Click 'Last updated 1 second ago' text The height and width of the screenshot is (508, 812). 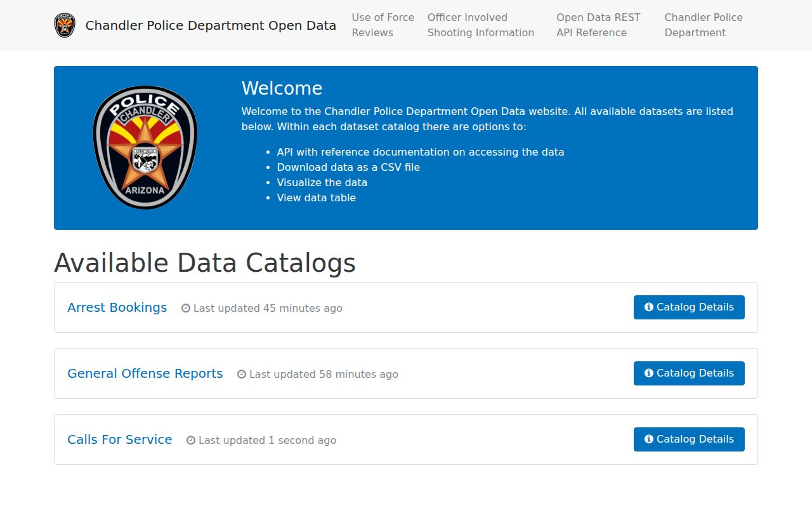(268, 440)
